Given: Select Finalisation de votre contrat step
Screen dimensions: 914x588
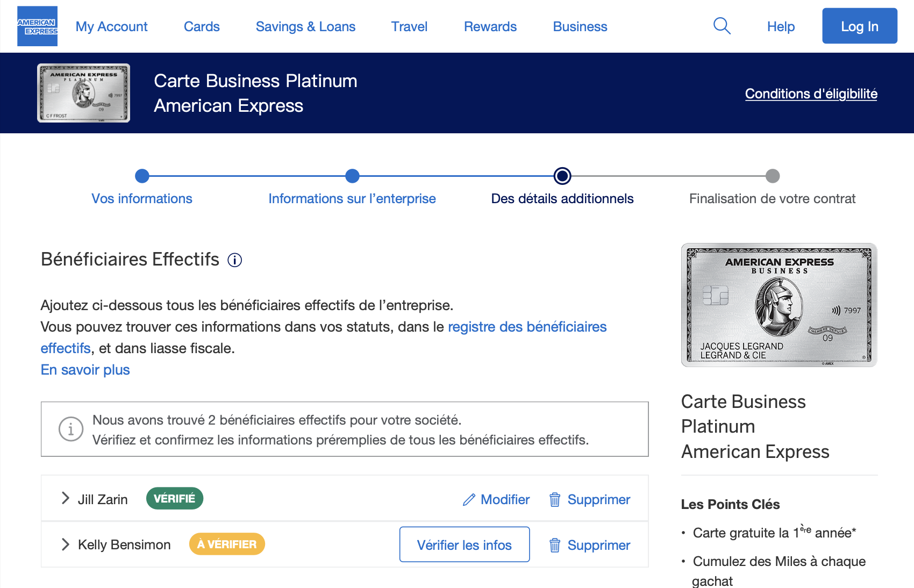Looking at the screenshot, I should 773,198.
